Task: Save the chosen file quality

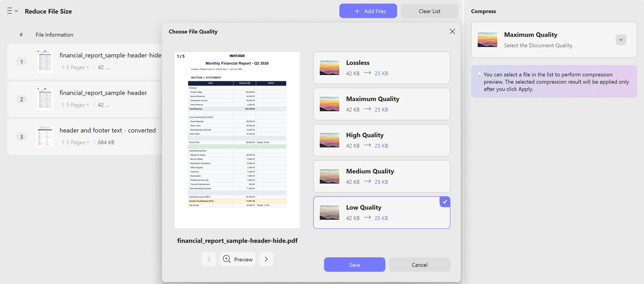Action: (x=354, y=265)
